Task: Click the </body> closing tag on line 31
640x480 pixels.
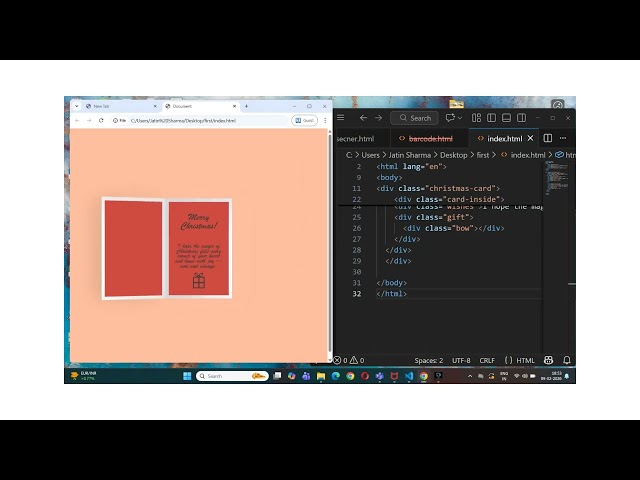Action: click(392, 282)
